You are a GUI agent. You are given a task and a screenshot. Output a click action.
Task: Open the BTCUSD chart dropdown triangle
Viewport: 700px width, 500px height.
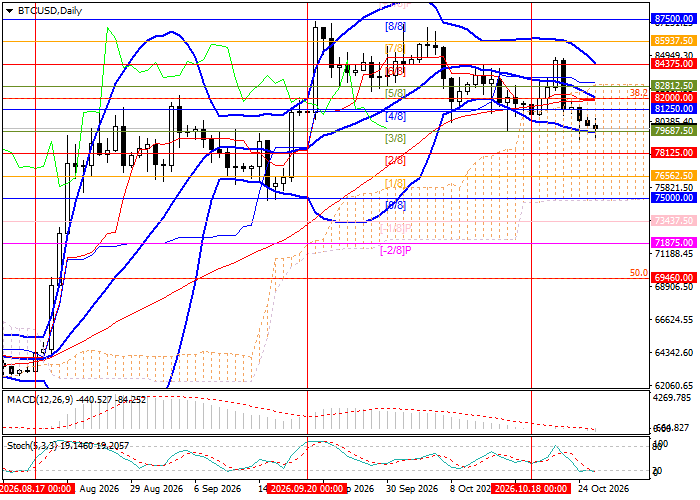click(x=10, y=11)
